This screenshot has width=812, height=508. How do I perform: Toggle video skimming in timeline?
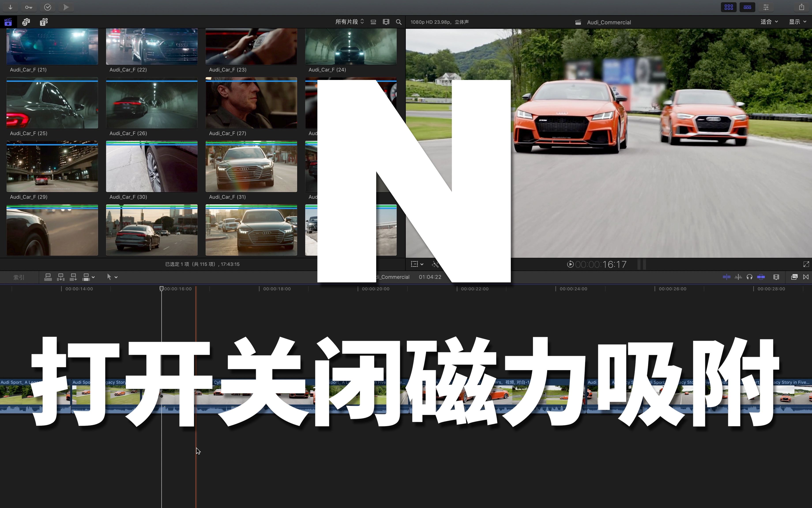(x=726, y=277)
